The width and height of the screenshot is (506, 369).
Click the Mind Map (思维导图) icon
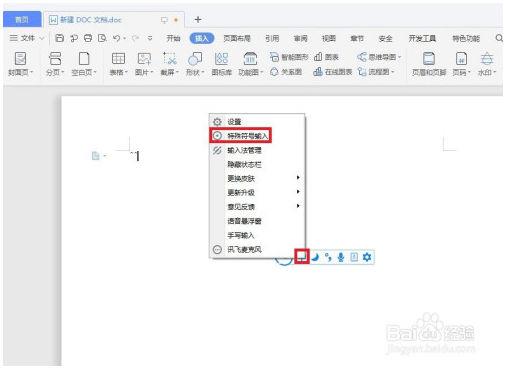point(362,57)
